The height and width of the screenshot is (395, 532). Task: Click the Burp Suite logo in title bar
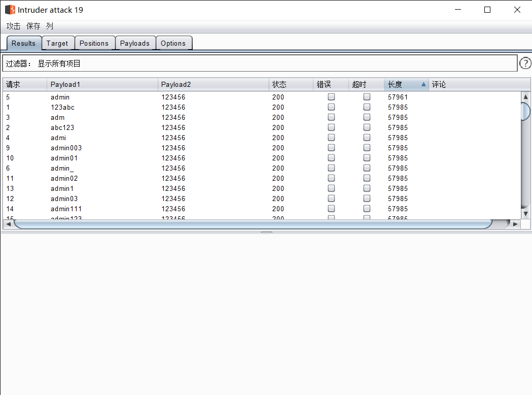tap(10, 10)
